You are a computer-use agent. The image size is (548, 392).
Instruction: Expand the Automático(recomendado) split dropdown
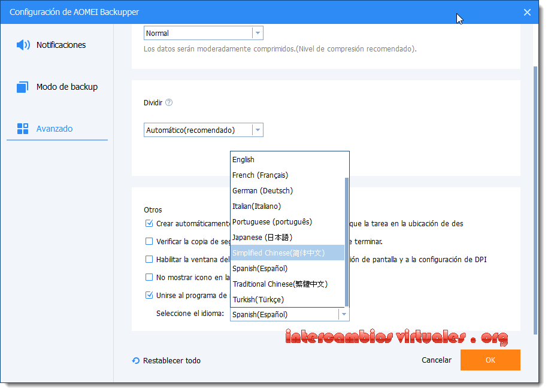[204, 130]
